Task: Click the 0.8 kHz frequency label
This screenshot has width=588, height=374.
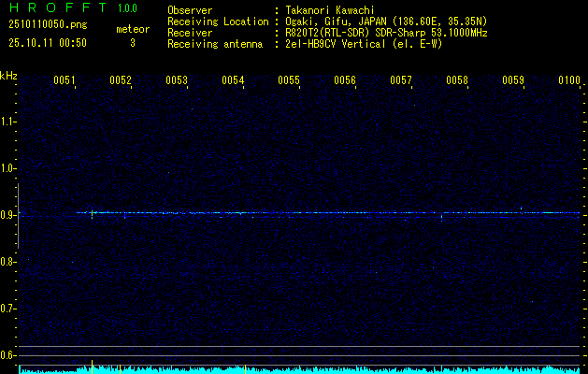Action: pos(7,262)
